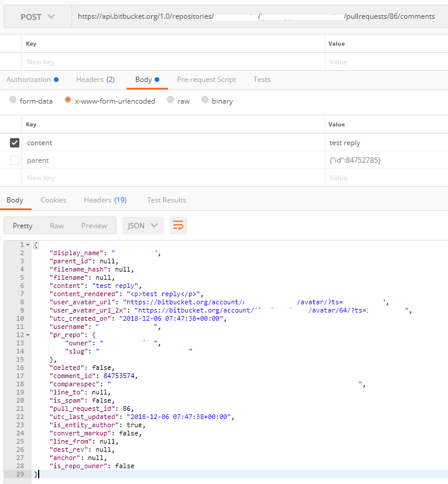The image size is (448, 484).
Task: Open the Tests tab
Action: [x=262, y=80]
